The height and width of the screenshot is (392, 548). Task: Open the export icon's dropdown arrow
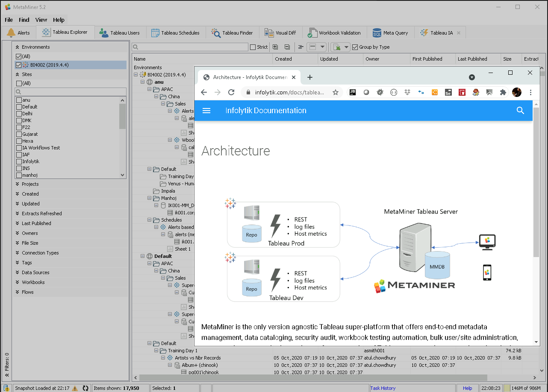pyautogui.click(x=346, y=47)
